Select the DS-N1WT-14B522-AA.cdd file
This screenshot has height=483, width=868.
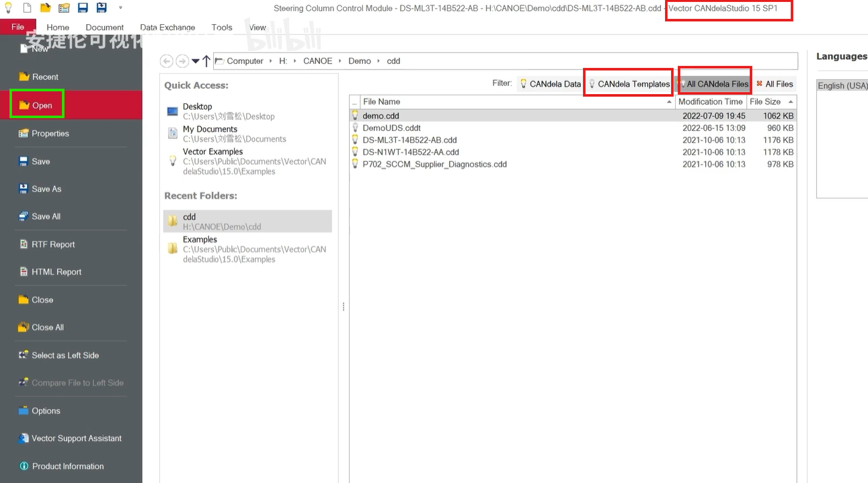tap(573, 152)
